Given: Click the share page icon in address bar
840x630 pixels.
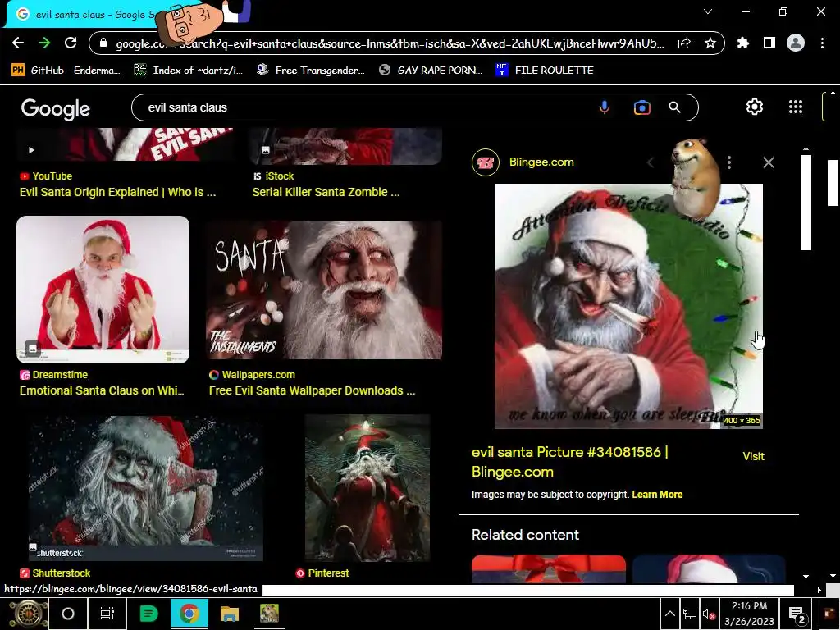Looking at the screenshot, I should click(x=684, y=43).
